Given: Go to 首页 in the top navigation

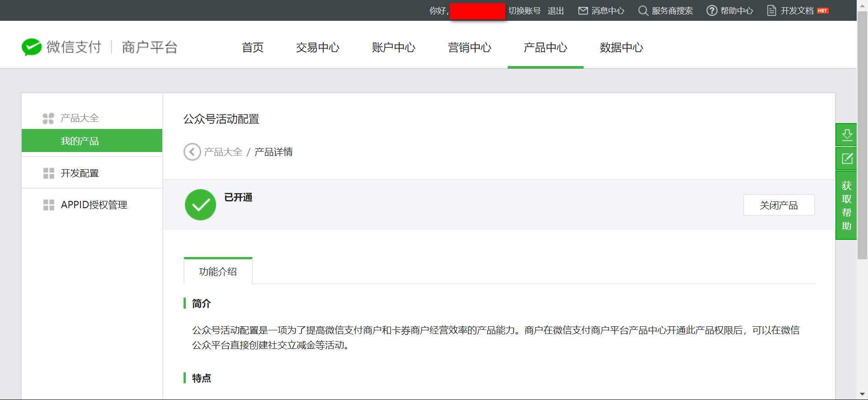Looking at the screenshot, I should (253, 47).
